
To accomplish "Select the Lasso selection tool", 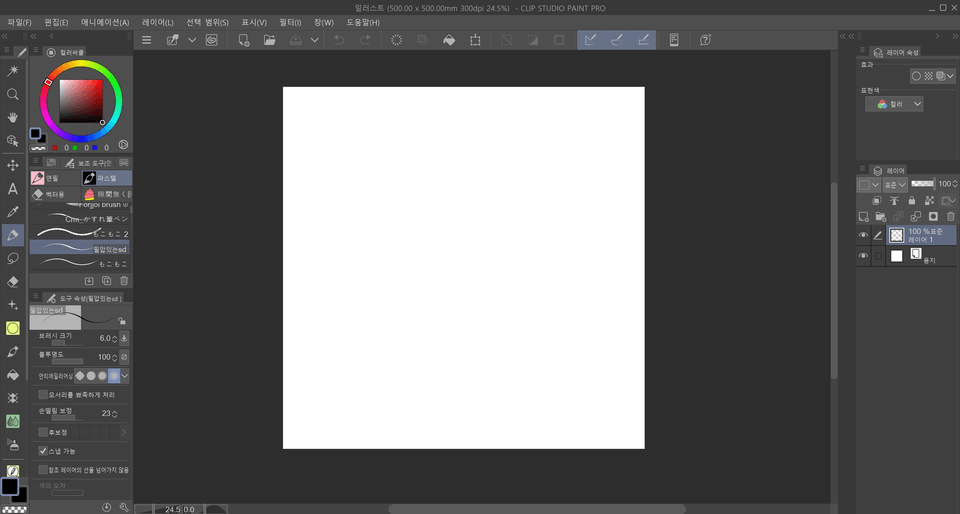I will pyautogui.click(x=12, y=258).
